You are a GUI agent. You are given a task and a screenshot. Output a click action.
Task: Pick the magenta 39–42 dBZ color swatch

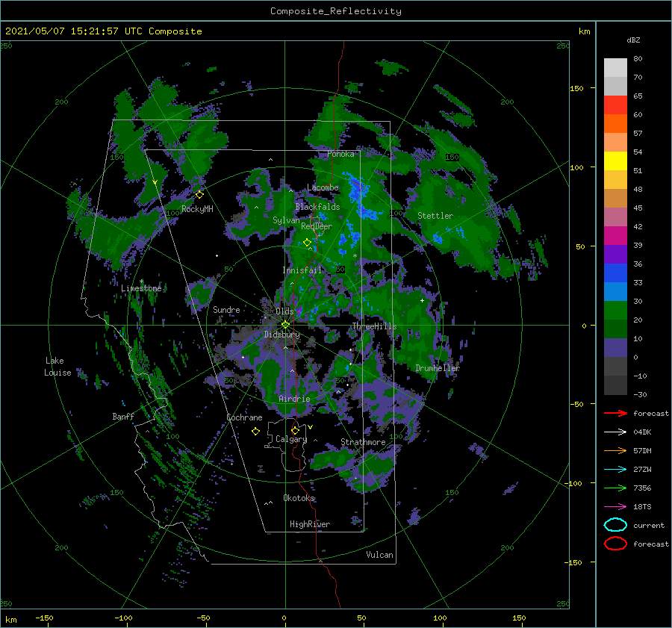[x=615, y=236]
